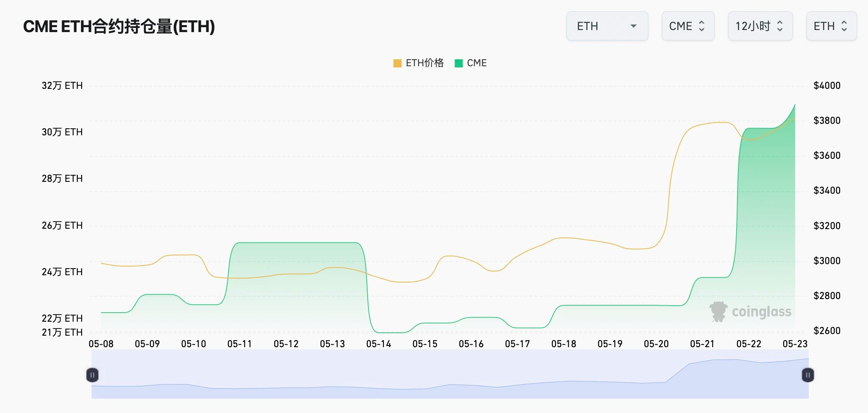
Task: Click the yellow ETH价格 legend swatch
Action: tap(397, 63)
